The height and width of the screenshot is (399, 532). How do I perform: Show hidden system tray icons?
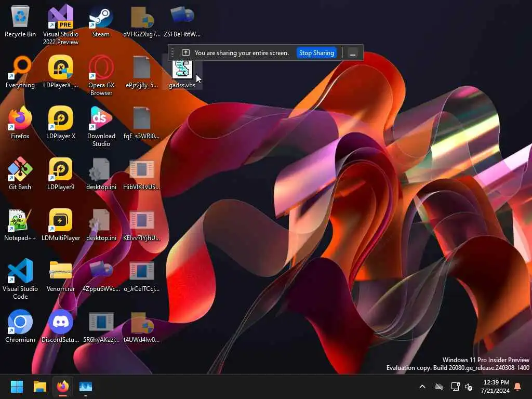[x=422, y=387]
